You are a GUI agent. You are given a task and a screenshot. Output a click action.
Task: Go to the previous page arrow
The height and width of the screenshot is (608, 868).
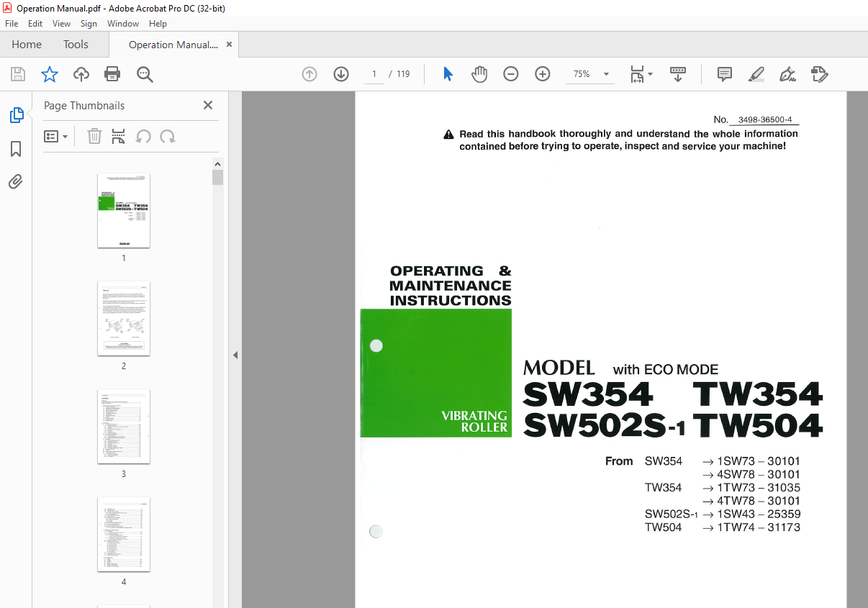point(309,74)
